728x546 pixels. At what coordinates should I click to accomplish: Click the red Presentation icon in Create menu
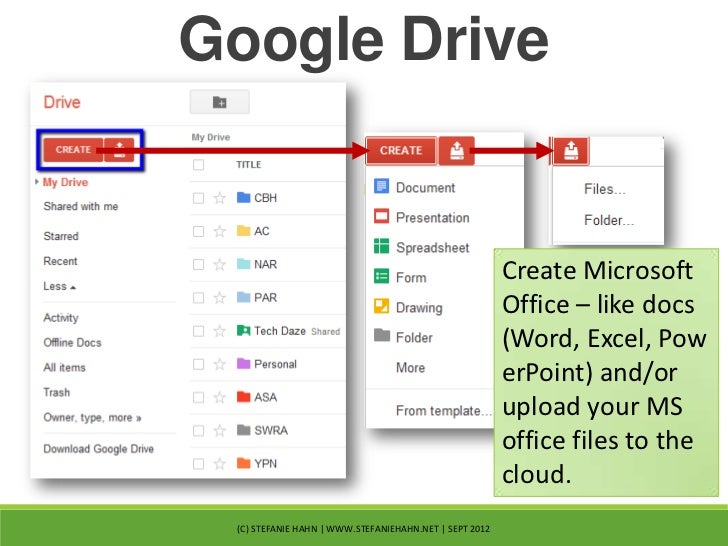(382, 216)
